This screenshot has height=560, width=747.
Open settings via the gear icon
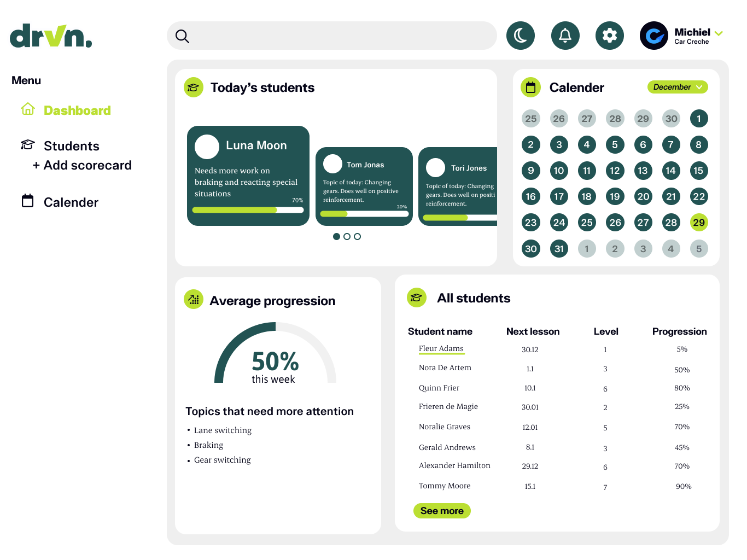coord(609,36)
